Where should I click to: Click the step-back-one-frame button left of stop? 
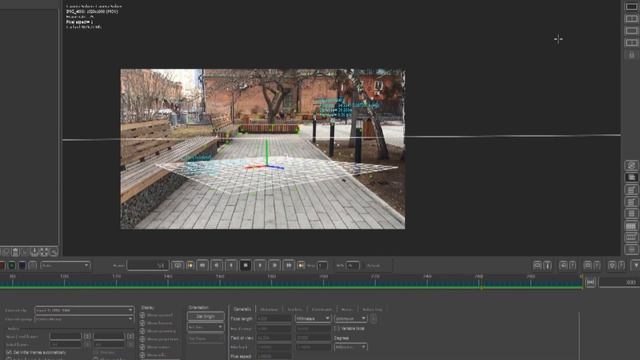point(231,265)
